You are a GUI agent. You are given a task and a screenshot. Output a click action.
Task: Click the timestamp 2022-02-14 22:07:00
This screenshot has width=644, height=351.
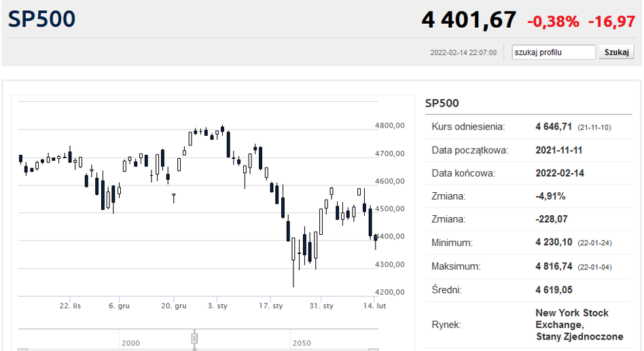click(463, 52)
